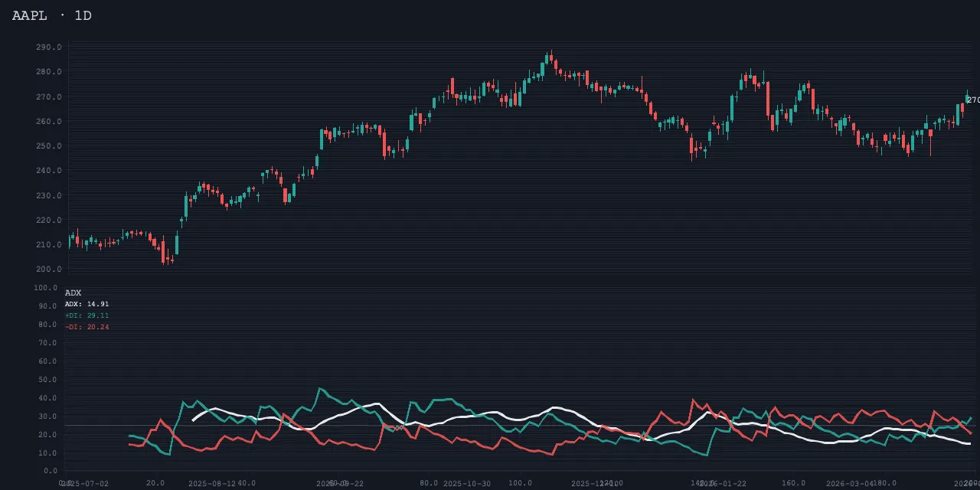Click the green +DI line peak near 45
980x490 pixels.
(x=320, y=389)
